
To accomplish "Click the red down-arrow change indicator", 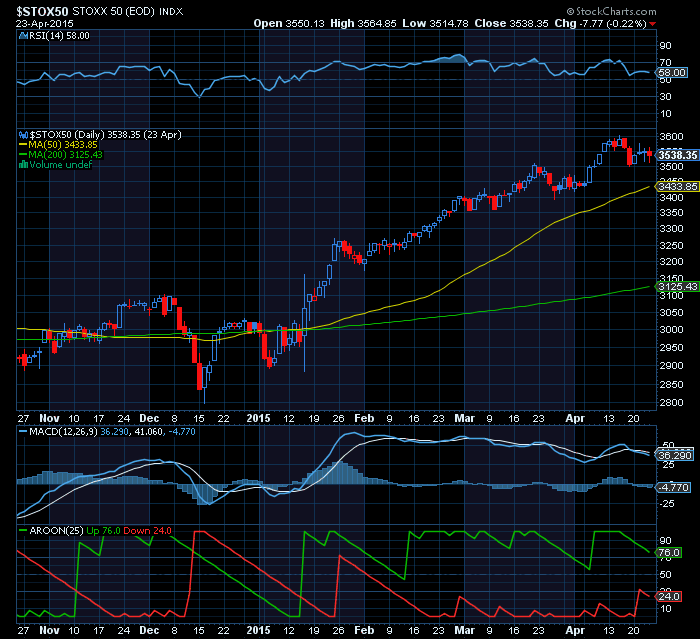I will coord(653,24).
